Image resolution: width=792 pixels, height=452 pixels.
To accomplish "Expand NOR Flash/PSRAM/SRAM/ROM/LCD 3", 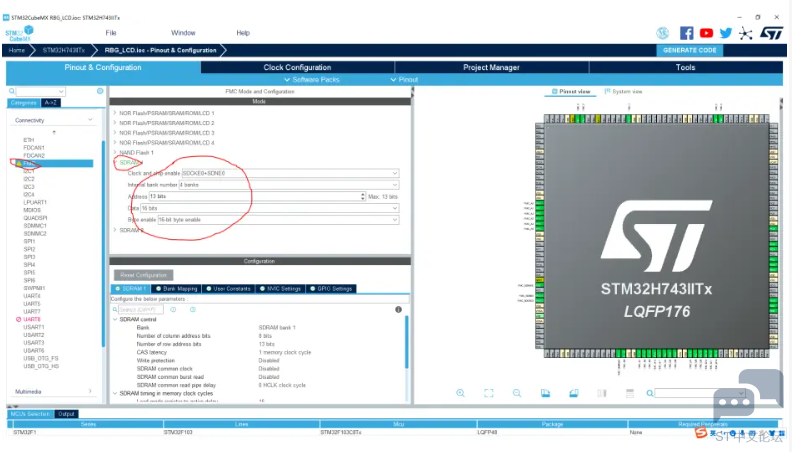I will pyautogui.click(x=115, y=133).
